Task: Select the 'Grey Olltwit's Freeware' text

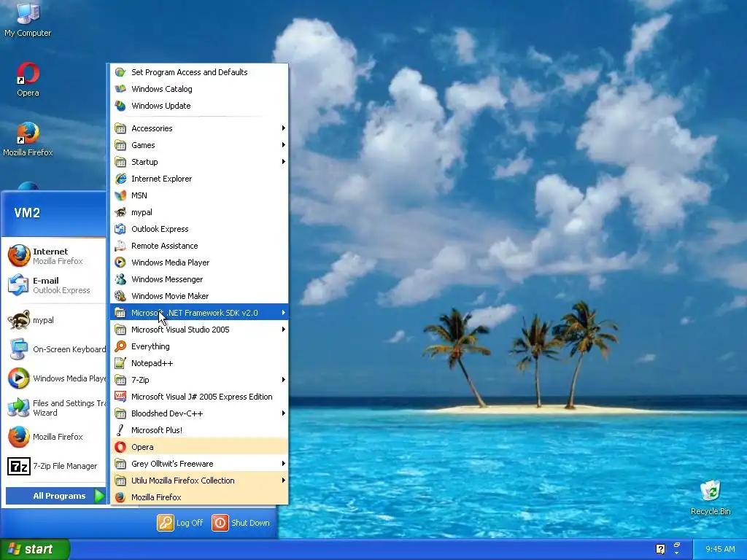Action: pos(172,463)
